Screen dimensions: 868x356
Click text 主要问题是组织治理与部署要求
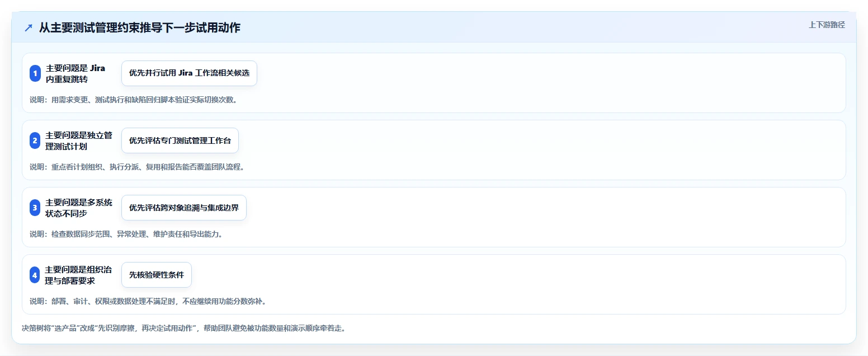click(79, 275)
